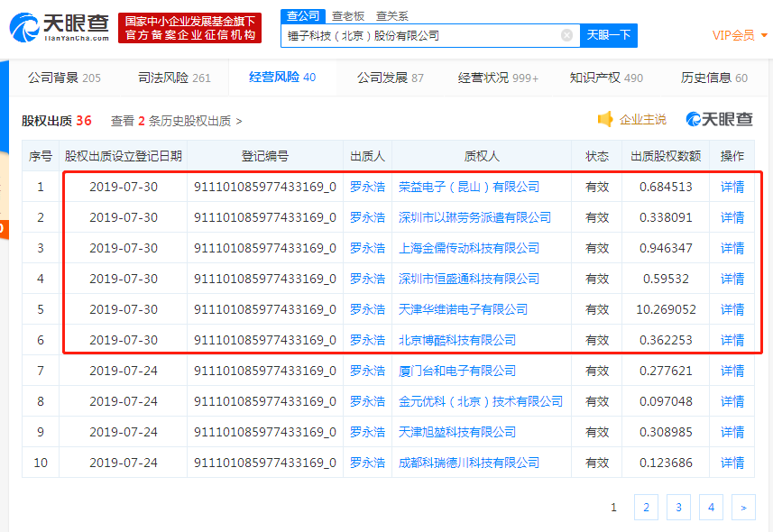Open pledgee 厦门台和电子有限公司
The width and height of the screenshot is (773, 532).
(x=457, y=371)
